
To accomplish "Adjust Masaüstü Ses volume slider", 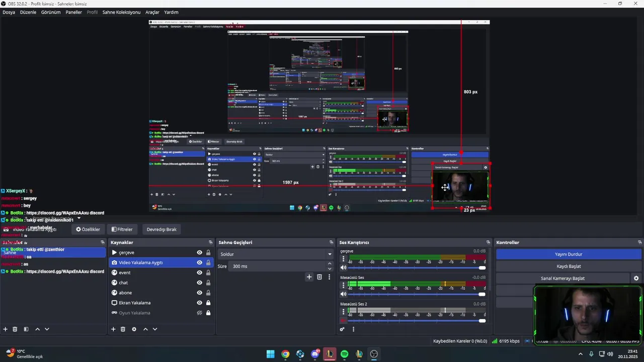I will [x=417, y=294].
